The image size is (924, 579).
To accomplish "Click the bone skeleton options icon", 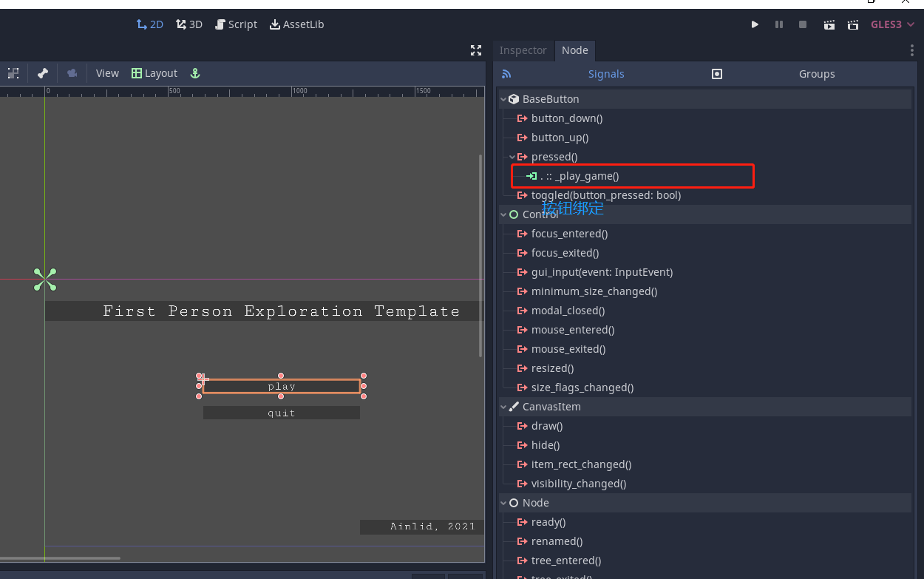I will pyautogui.click(x=43, y=73).
